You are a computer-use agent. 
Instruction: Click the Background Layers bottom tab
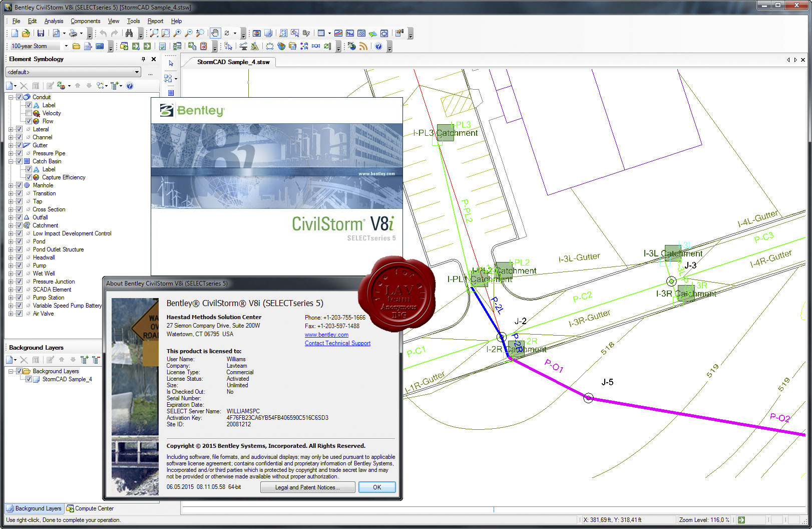coord(34,508)
